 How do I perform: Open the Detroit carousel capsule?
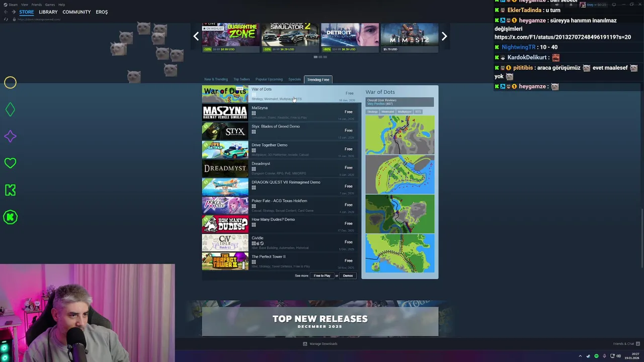350,37
